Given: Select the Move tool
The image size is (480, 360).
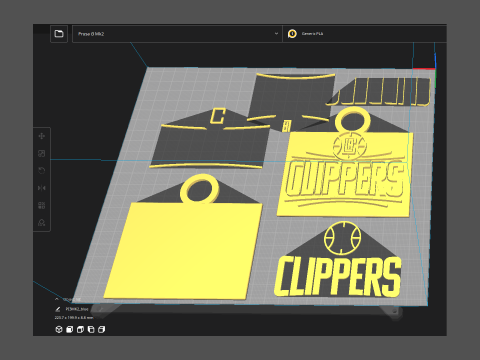Looking at the screenshot, I should pos(42,136).
